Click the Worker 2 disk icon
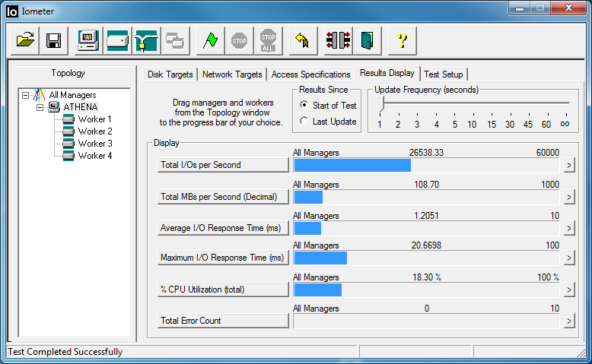This screenshot has width=592, height=364. (x=68, y=131)
